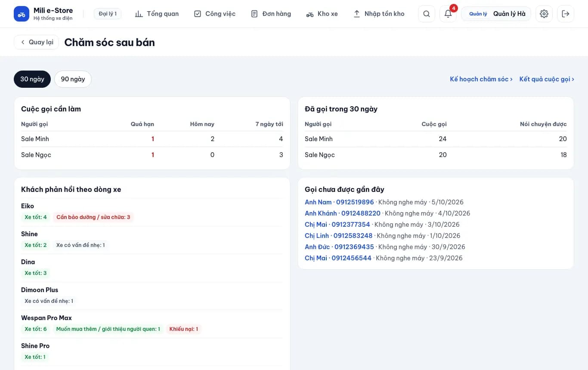The width and height of the screenshot is (588, 370).
Task: Open the Kho xe menu
Action: coord(322,14)
